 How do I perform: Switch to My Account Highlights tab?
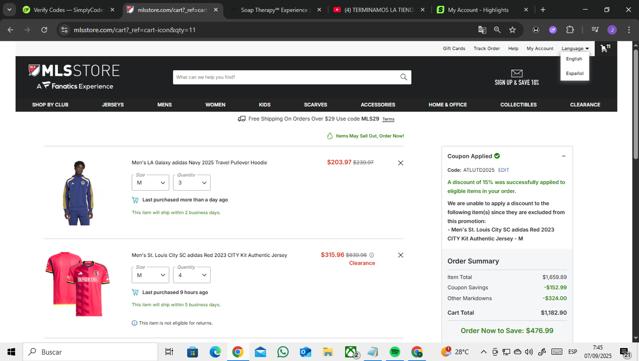pyautogui.click(x=478, y=10)
